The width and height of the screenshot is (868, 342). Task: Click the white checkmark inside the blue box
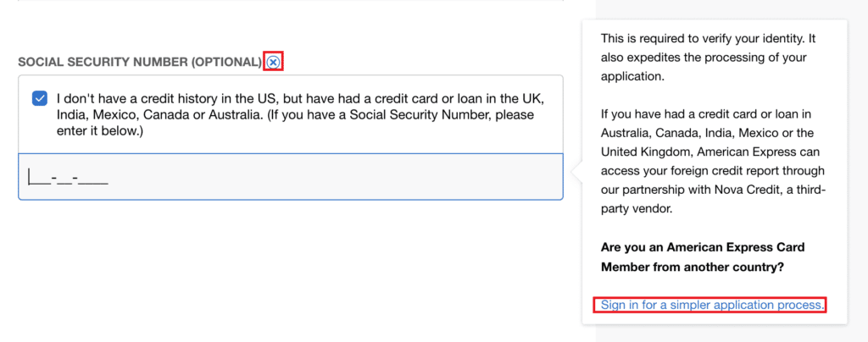point(40,99)
